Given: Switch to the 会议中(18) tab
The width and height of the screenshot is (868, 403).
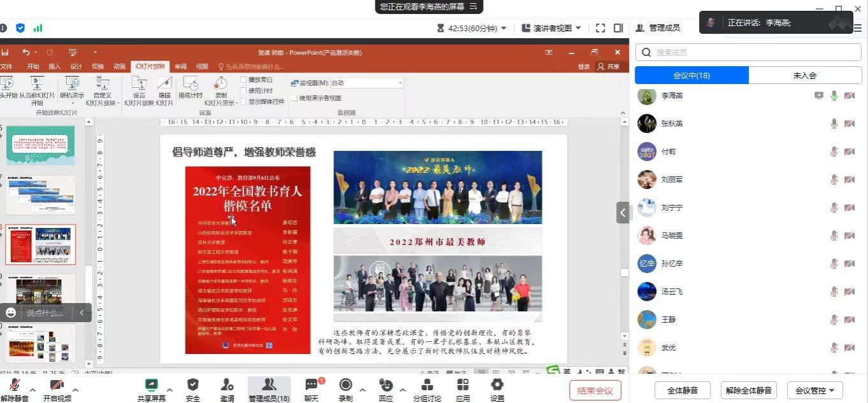Looking at the screenshot, I should tap(692, 75).
